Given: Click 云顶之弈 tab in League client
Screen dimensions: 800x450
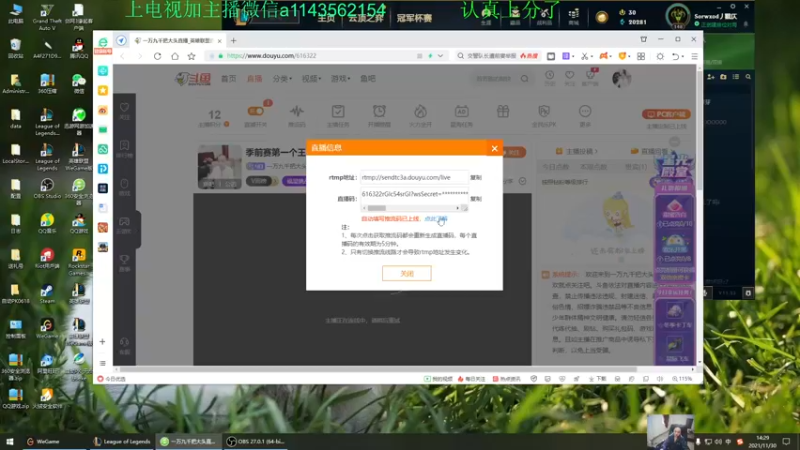Looking at the screenshot, I should (366, 18).
